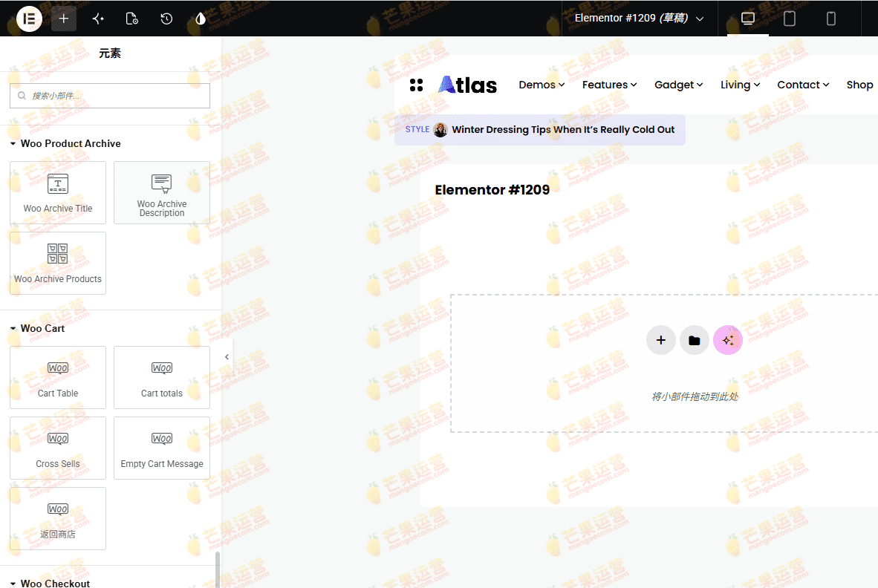This screenshot has height=588, width=878.
Task: Click the 元素 panel heading
Action: (x=110, y=53)
